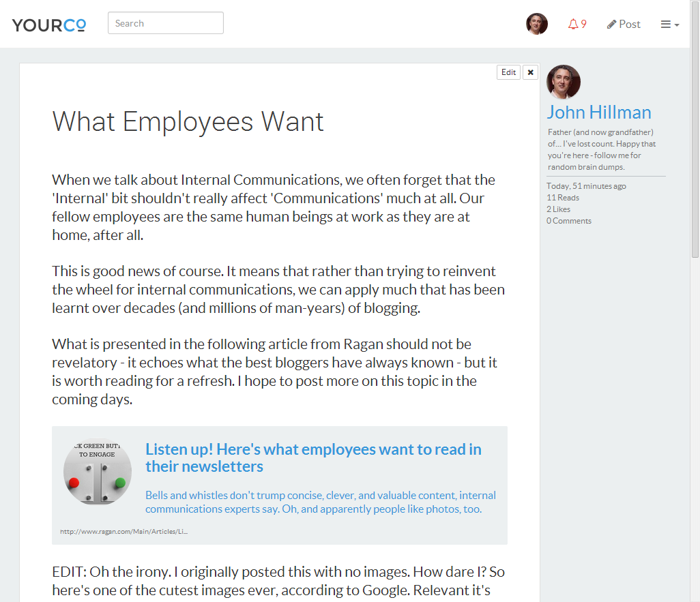The height and width of the screenshot is (602, 700).
Task: Click the pencil Post button
Action: pos(624,24)
